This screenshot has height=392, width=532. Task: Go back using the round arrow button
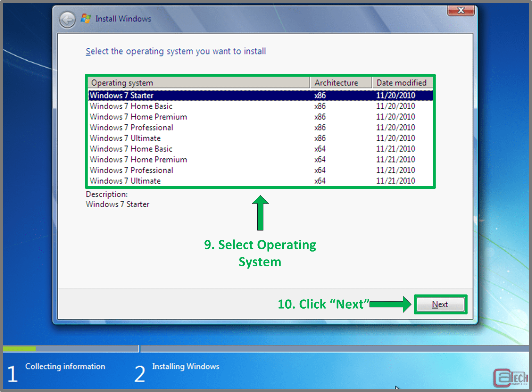[x=67, y=20]
